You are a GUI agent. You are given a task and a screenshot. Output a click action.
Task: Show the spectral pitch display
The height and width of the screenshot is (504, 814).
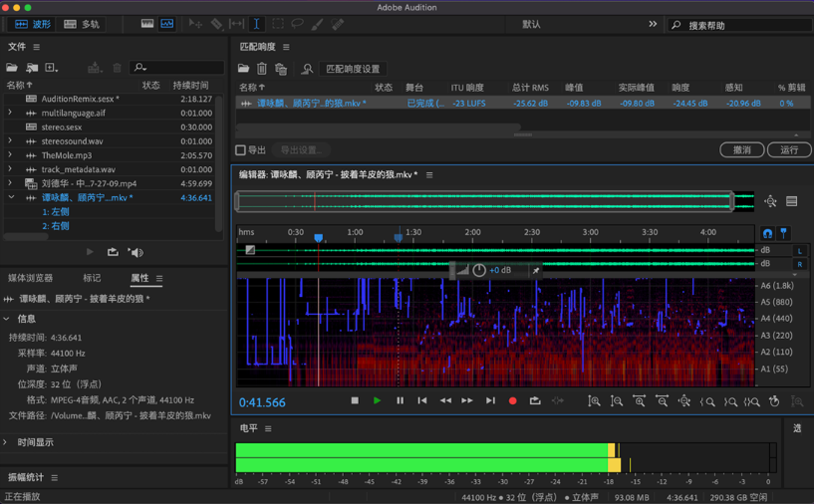point(167,24)
